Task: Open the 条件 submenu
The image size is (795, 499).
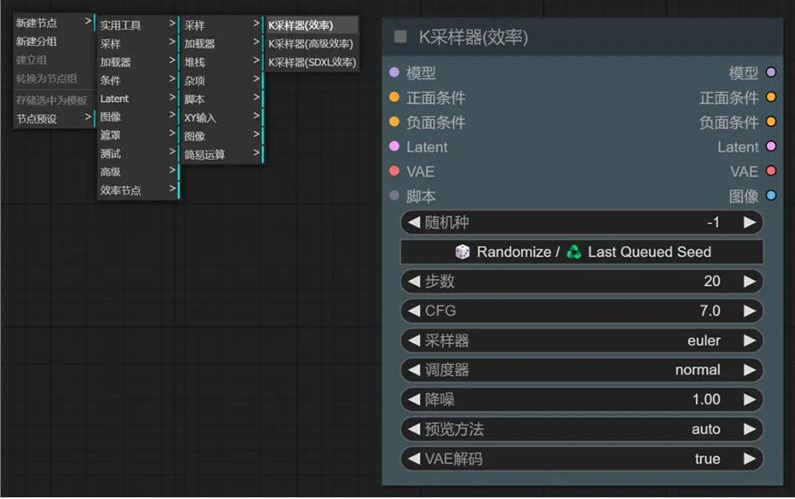Action: pos(138,80)
